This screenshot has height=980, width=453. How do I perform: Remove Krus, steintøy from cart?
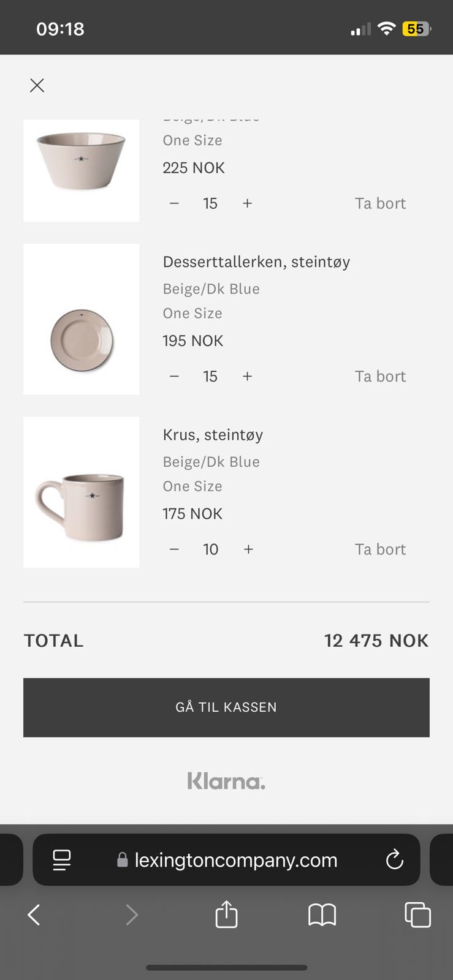[x=380, y=549]
